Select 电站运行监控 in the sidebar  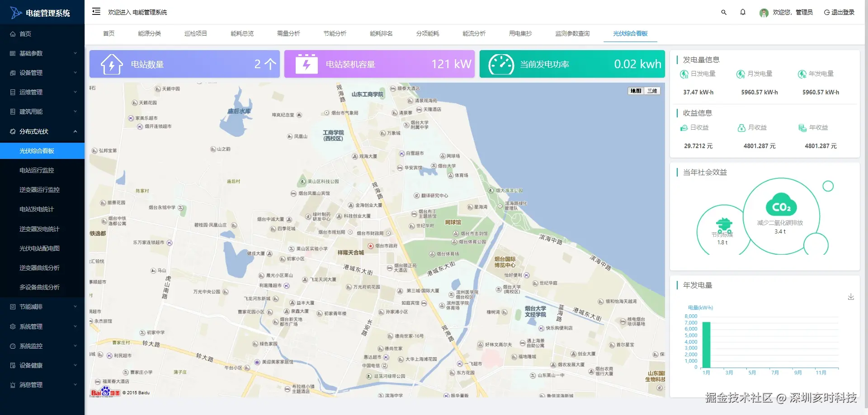pyautogui.click(x=37, y=170)
